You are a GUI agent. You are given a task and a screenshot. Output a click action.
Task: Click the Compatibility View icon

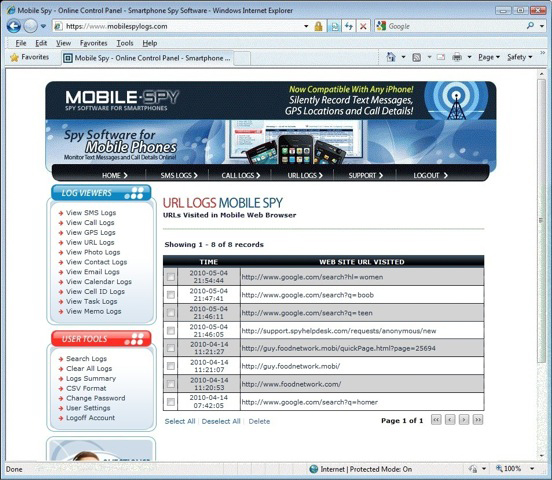(x=335, y=26)
